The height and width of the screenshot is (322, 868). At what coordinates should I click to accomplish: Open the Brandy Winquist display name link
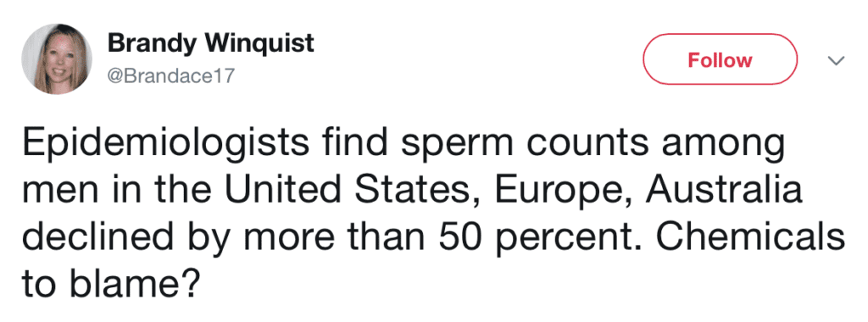[x=210, y=44]
